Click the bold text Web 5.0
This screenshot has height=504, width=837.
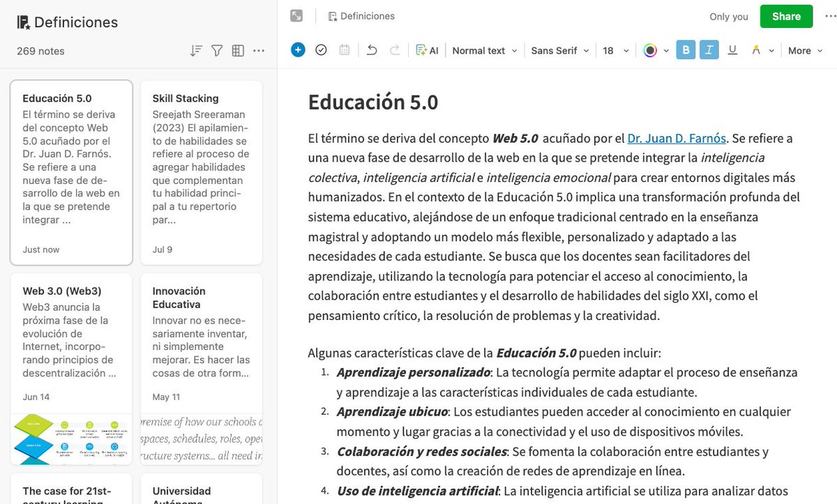(515, 138)
